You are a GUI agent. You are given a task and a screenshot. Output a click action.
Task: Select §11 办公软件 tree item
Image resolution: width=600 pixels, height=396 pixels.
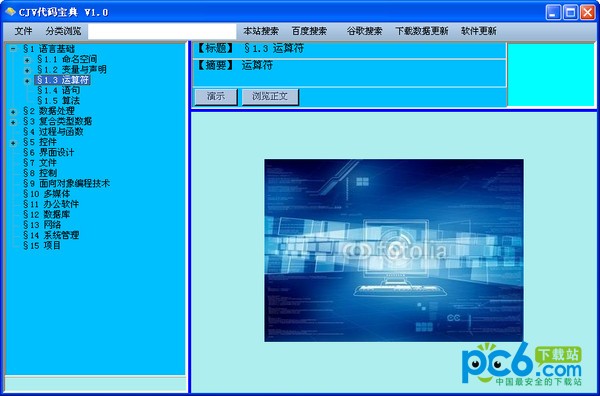pos(51,204)
